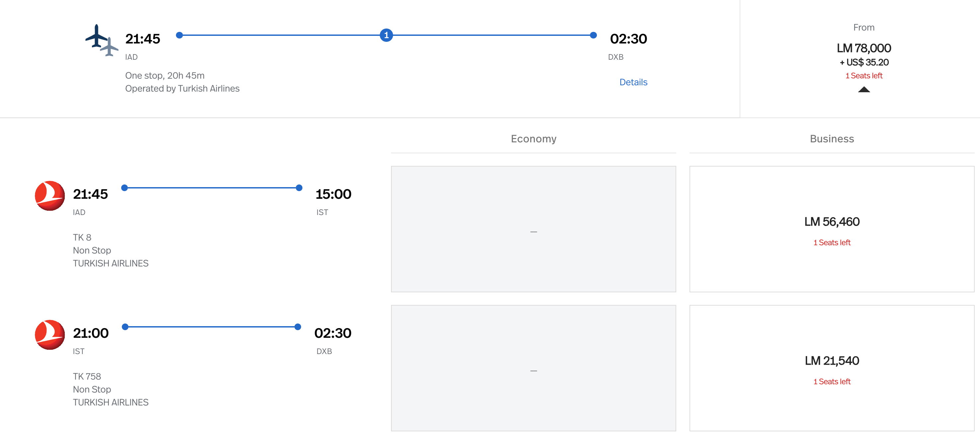This screenshot has width=980, height=434.
Task: Click unavailable Economy cell for TK 758
Action: coord(533,367)
